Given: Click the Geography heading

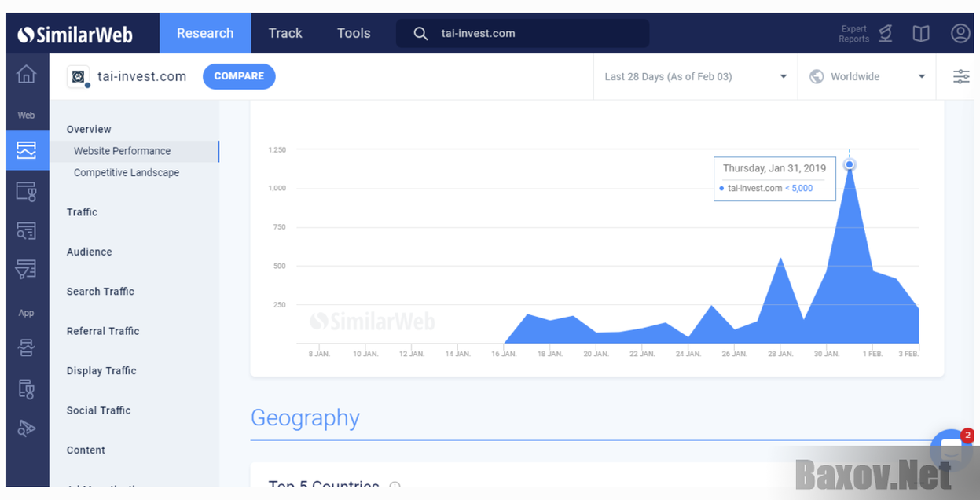Looking at the screenshot, I should pos(305,418).
